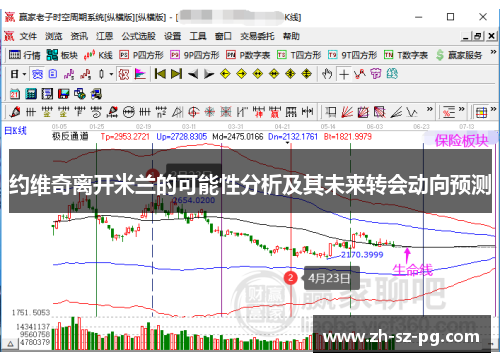
Task: Select the red Gann fan lines tool
Action: click(347, 112)
